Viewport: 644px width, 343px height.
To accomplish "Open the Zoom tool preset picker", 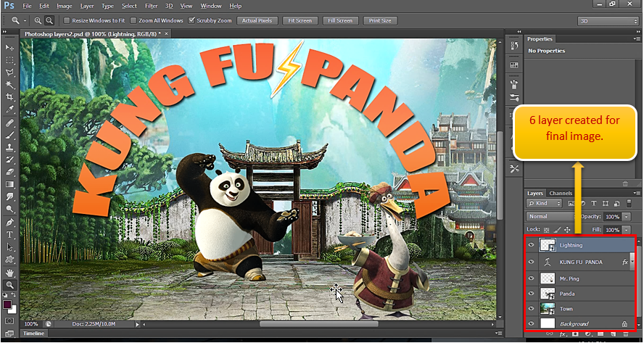I will [x=25, y=20].
